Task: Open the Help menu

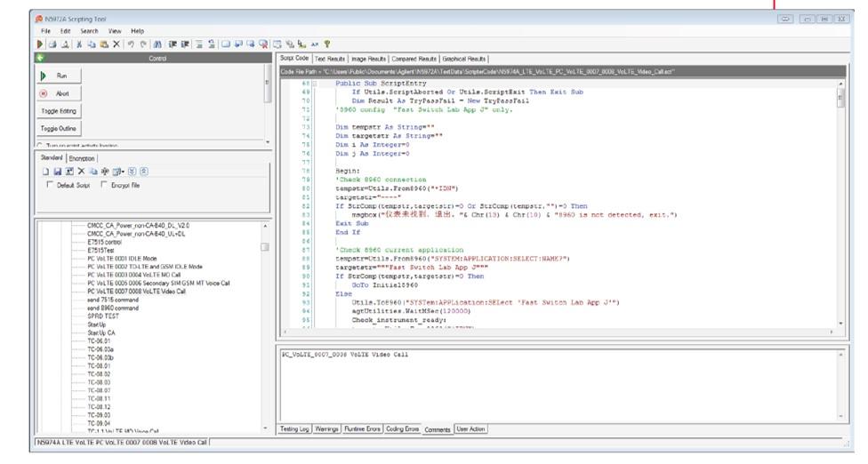Action: point(137,31)
